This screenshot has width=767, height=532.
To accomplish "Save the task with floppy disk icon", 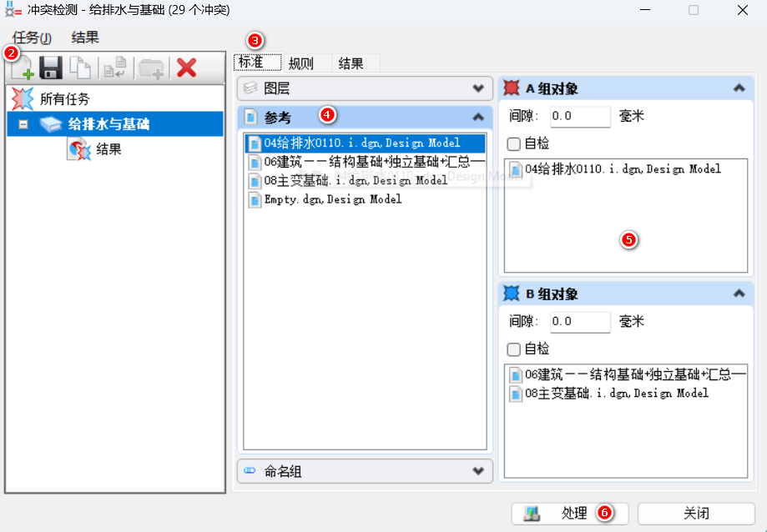I will pos(50,68).
